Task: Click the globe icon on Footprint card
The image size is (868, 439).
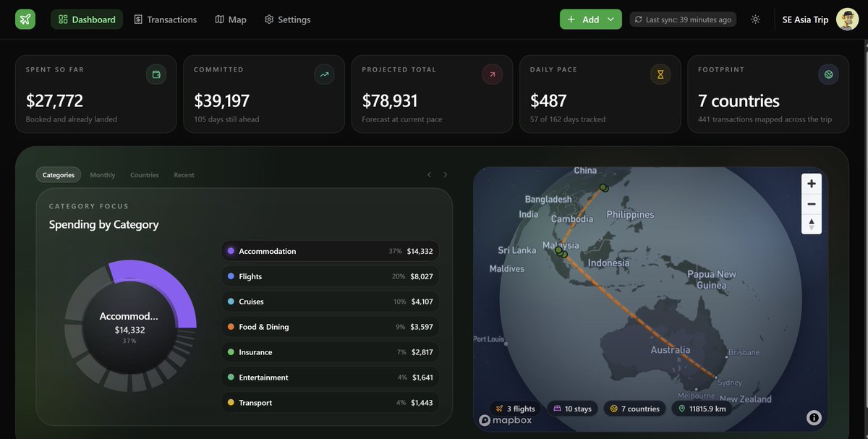Action: (828, 74)
